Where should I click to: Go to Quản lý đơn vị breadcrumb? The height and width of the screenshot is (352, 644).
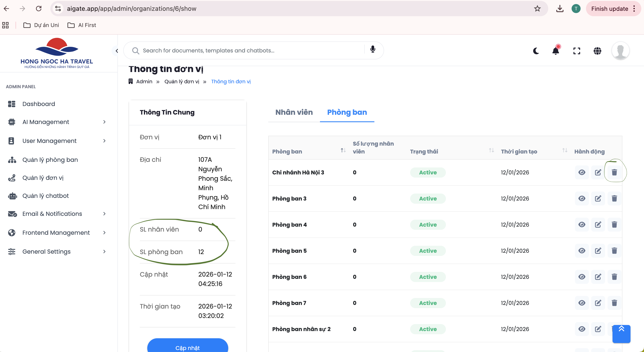(x=181, y=81)
